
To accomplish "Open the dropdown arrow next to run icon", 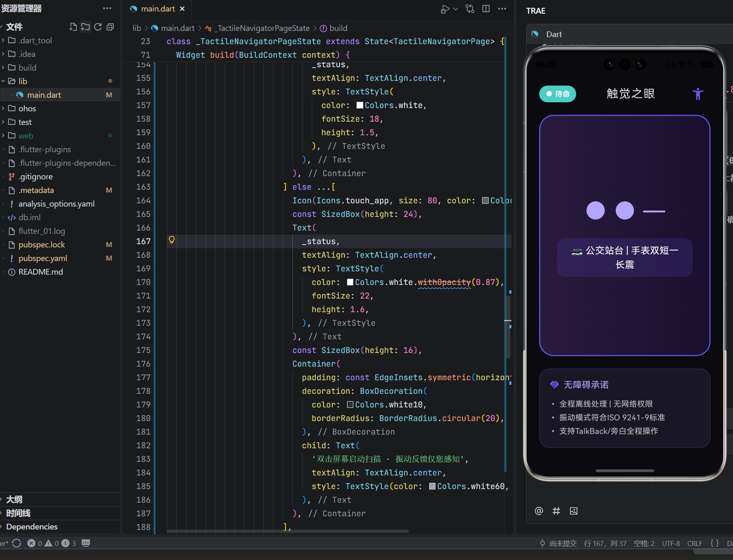I will coord(456,9).
